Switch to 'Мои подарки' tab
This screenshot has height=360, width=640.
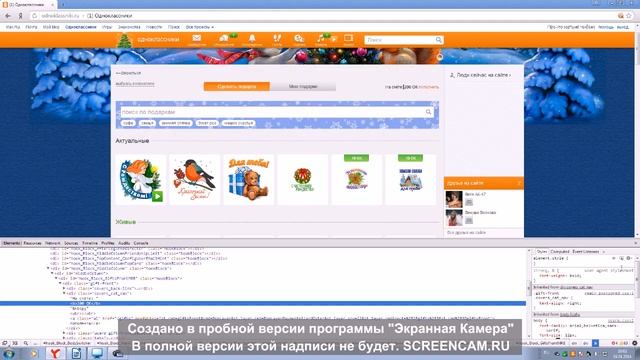[x=303, y=87]
